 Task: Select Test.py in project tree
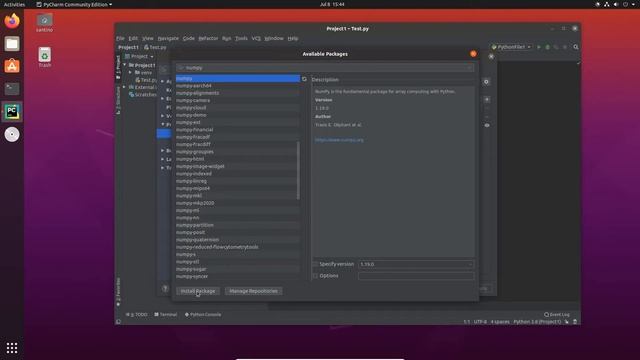pyautogui.click(x=146, y=80)
